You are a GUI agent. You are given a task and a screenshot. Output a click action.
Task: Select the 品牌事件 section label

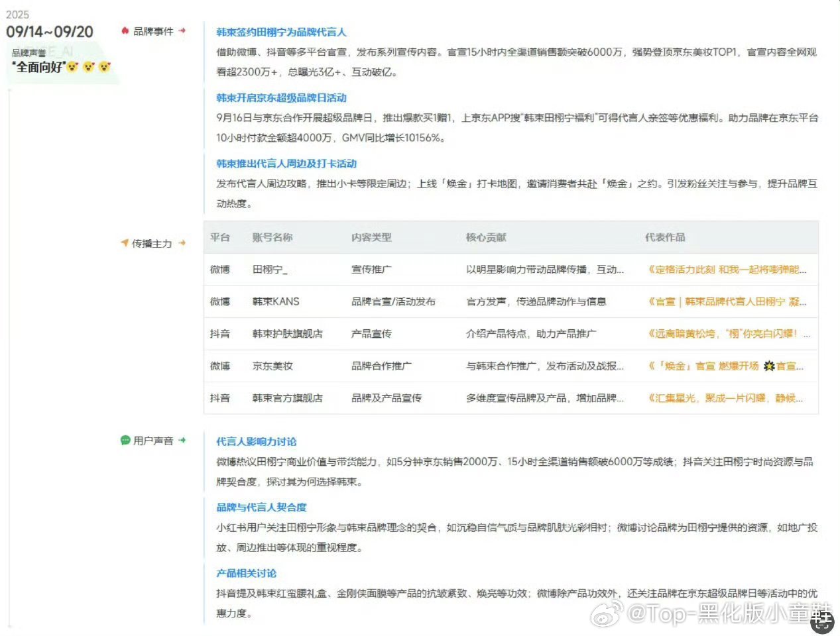click(153, 31)
